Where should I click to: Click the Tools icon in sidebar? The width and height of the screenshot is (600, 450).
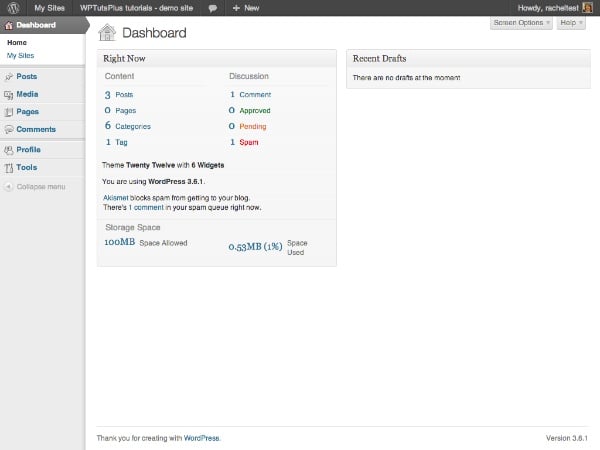[9, 168]
